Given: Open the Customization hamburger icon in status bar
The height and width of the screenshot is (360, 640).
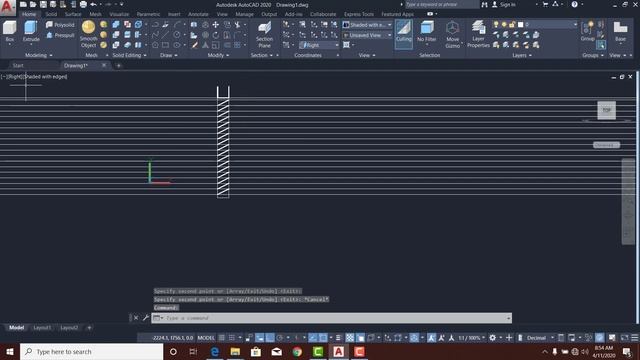Looking at the screenshot, I should 635,338.
